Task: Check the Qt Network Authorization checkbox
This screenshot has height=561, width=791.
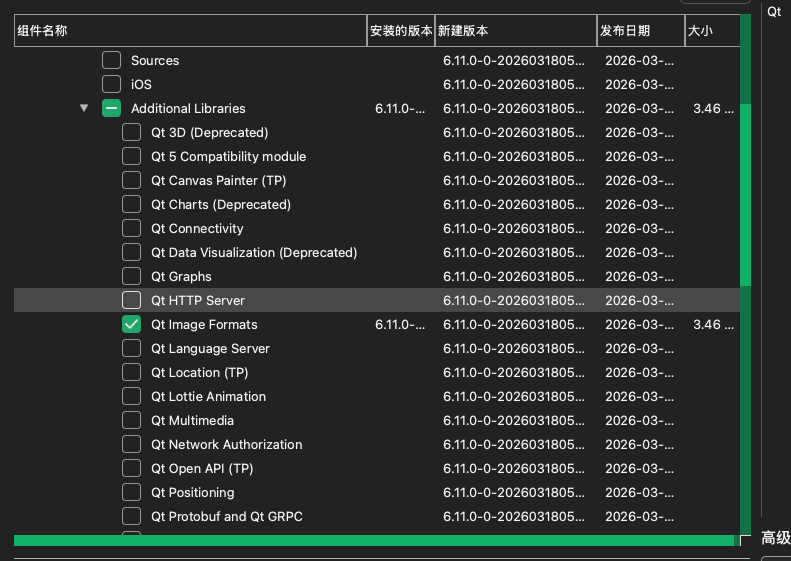Action: click(x=131, y=444)
